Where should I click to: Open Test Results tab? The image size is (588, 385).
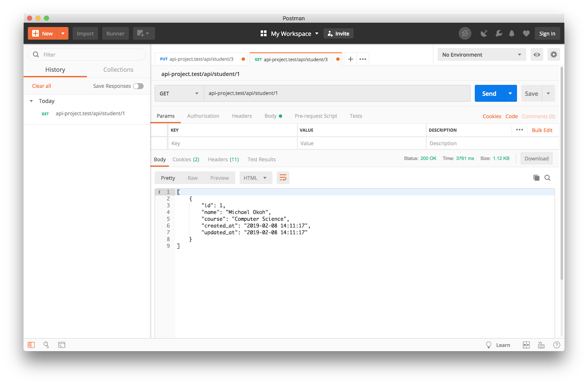pos(262,159)
